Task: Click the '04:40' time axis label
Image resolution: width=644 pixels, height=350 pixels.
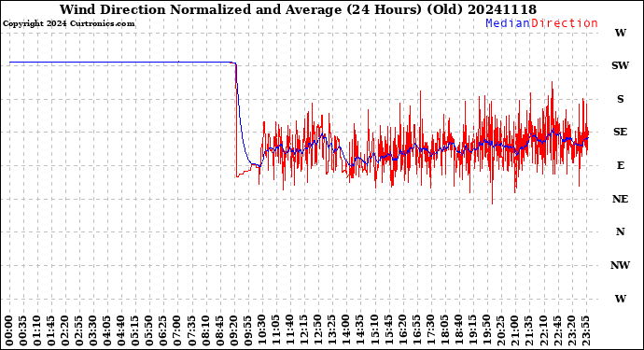Action: pos(121,330)
